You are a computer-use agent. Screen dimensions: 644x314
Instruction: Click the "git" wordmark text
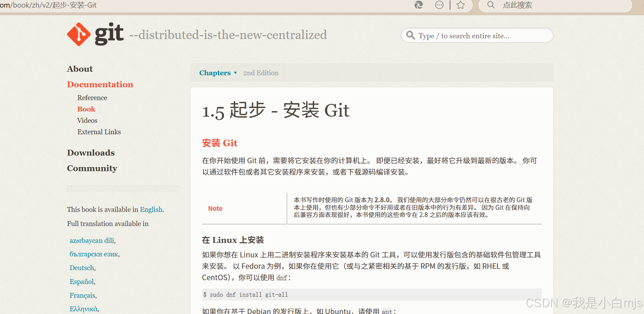[x=109, y=34]
